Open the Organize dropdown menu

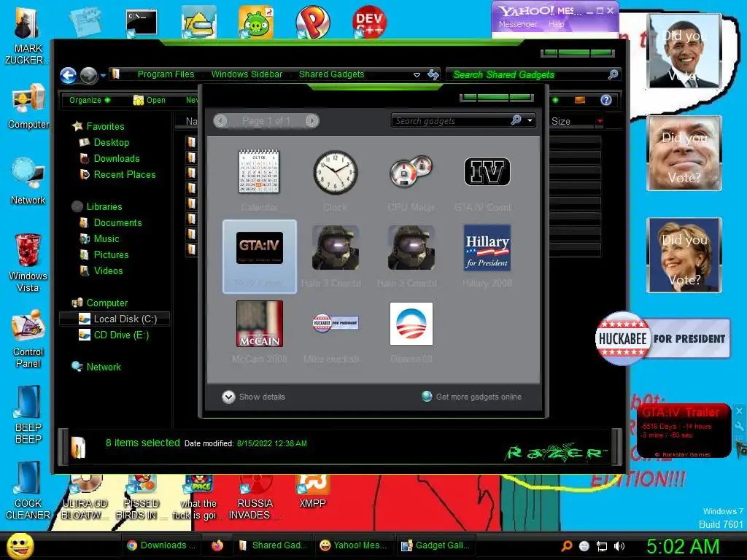pos(90,100)
